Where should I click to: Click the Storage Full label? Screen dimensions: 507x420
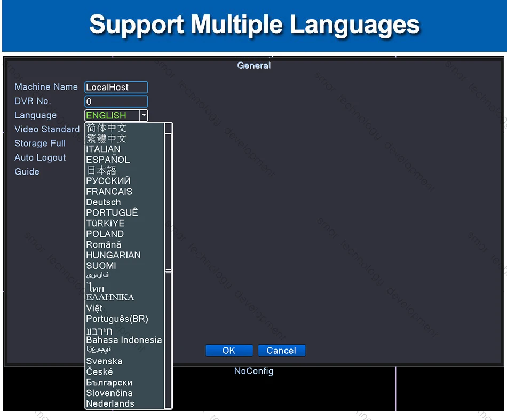tap(40, 143)
